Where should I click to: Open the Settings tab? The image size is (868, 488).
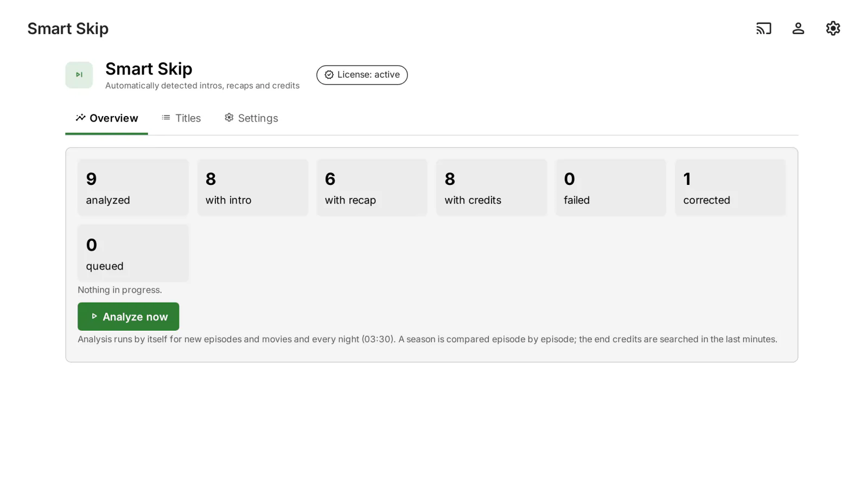251,118
